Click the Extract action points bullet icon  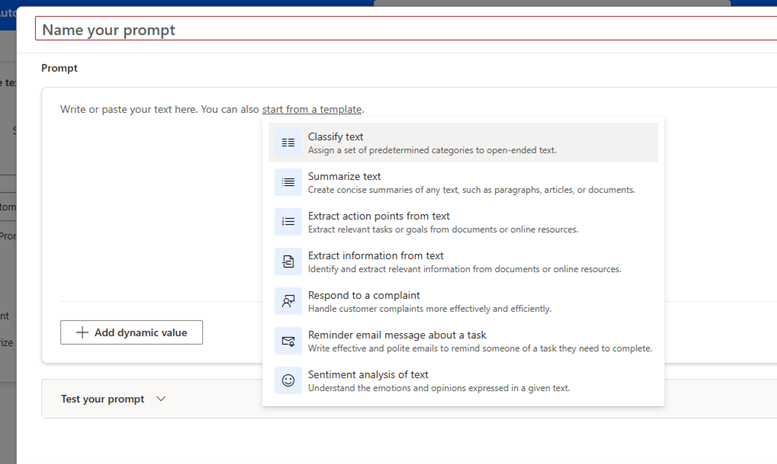pyautogui.click(x=288, y=222)
